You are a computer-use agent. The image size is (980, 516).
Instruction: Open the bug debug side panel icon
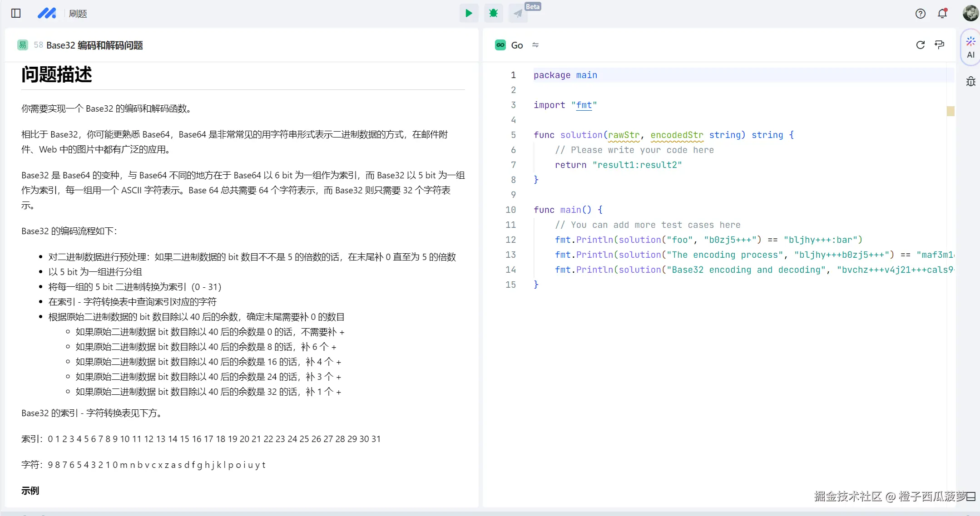point(971,82)
